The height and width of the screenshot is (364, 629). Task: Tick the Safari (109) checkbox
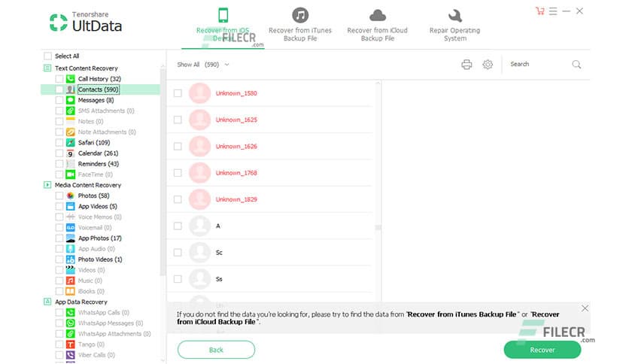point(59,143)
